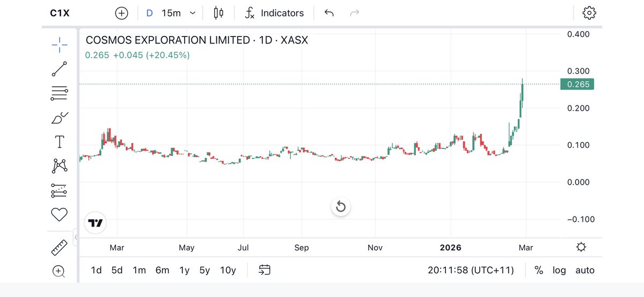Image resolution: width=644 pixels, height=297 pixels.
Task: Click the Sep label on time axis
Action: [x=302, y=248]
